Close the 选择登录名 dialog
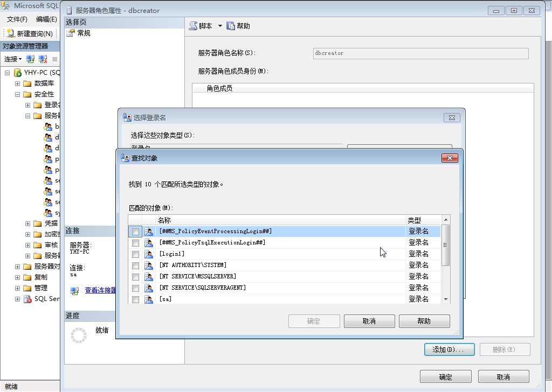The width and height of the screenshot is (552, 392). 452,118
